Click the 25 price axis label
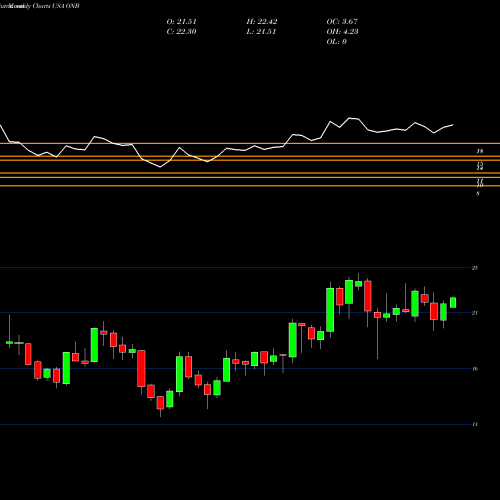The height and width of the screenshot is (500, 500). 475,268
